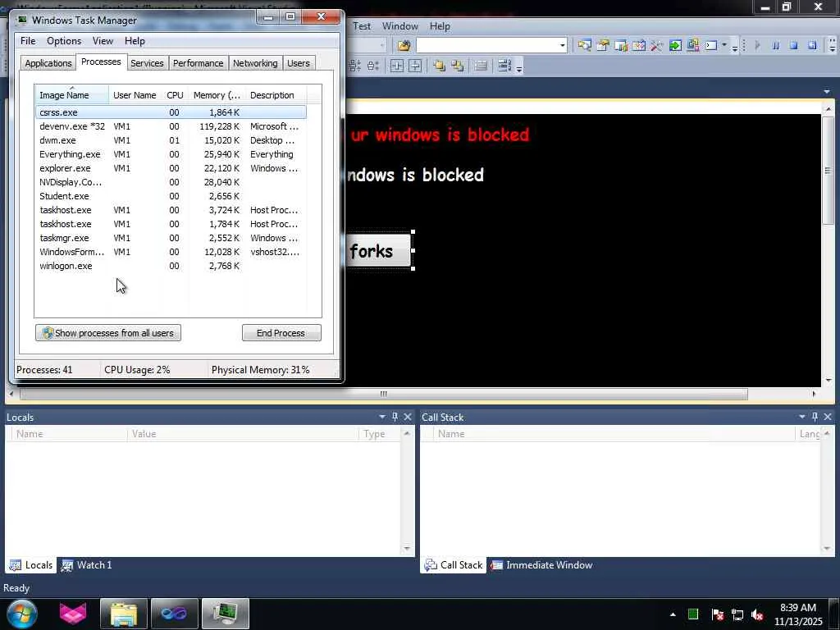Image resolution: width=840 pixels, height=630 pixels.
Task: Click Center Horizontally layout icon
Action: coord(396,66)
